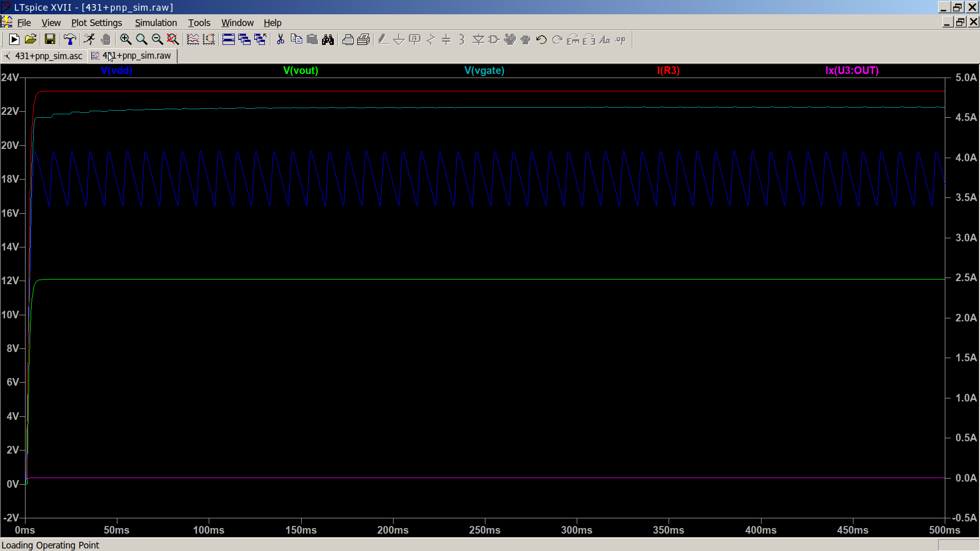Click the Print icon
This screenshot has width=980, height=551.
pos(348,39)
